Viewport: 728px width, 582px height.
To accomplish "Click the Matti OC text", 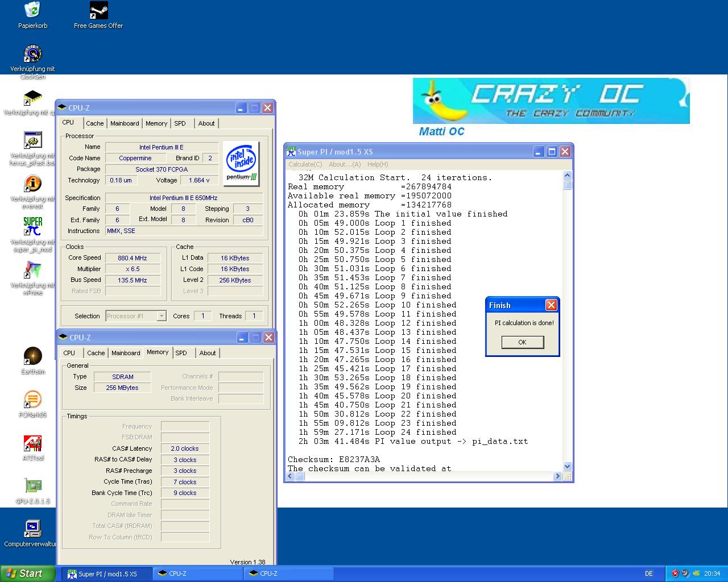I will click(441, 131).
